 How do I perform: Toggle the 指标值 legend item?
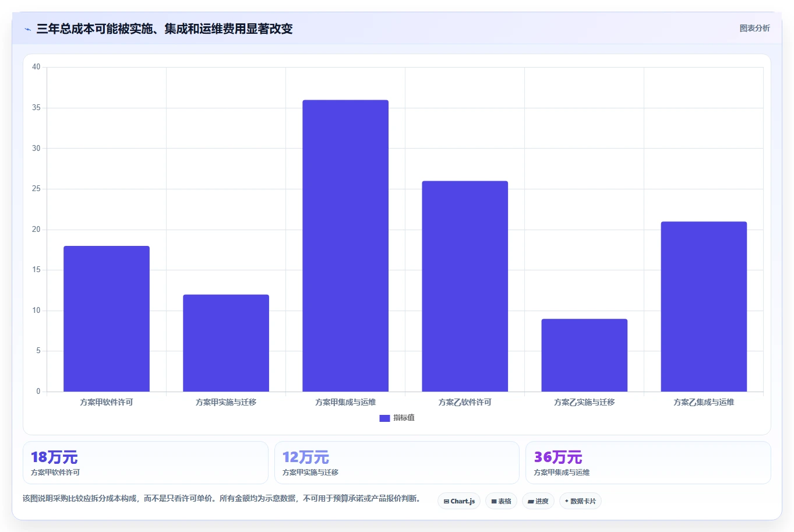click(397, 418)
